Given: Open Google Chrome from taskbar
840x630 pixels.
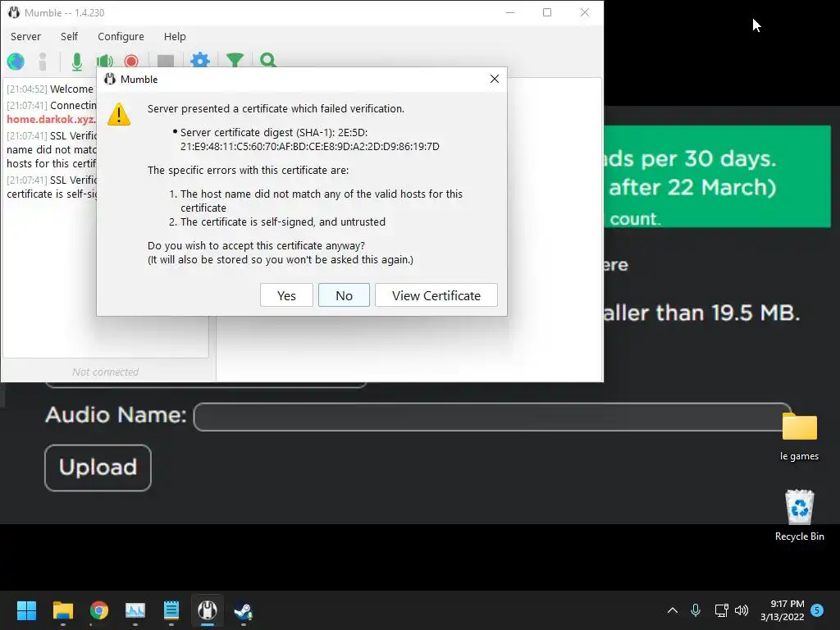Looking at the screenshot, I should click(x=99, y=610).
